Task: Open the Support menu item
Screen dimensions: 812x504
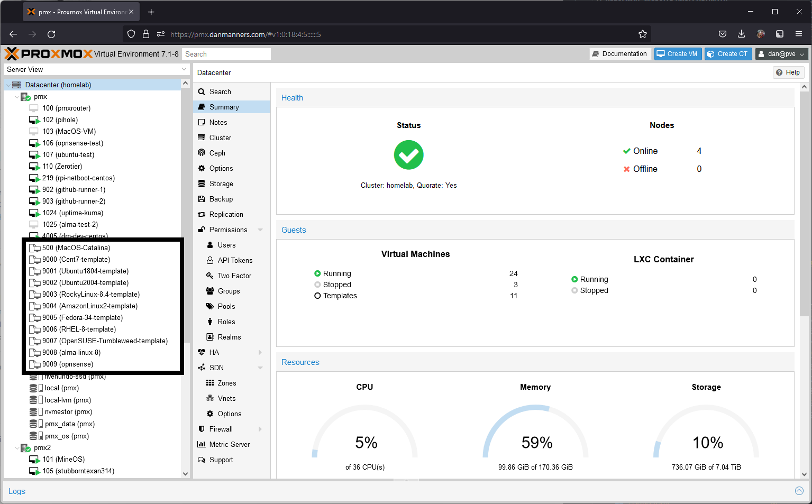Action: pos(232,460)
